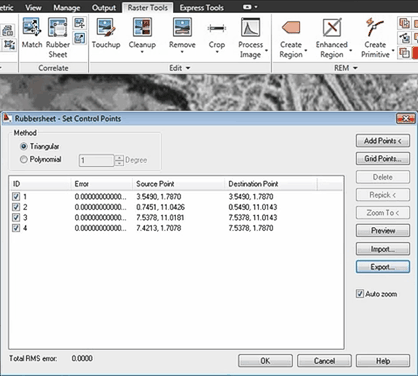
Task: Sort by the Source Point column header
Action: pyautogui.click(x=178, y=184)
